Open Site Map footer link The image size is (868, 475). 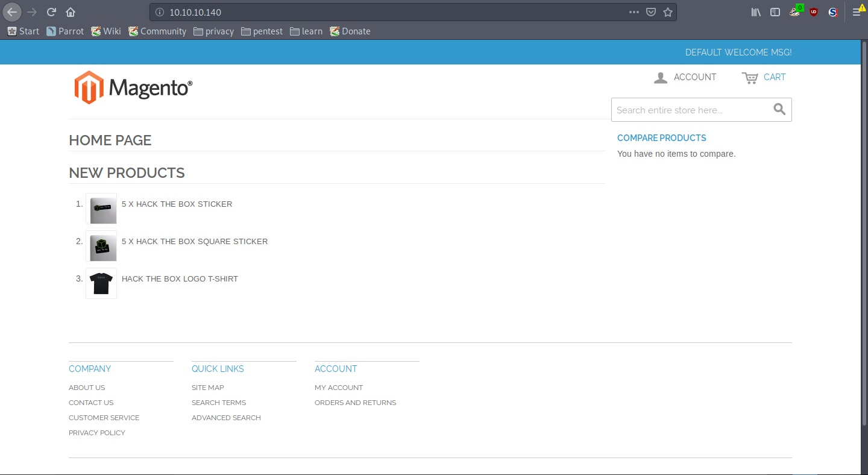coord(208,388)
